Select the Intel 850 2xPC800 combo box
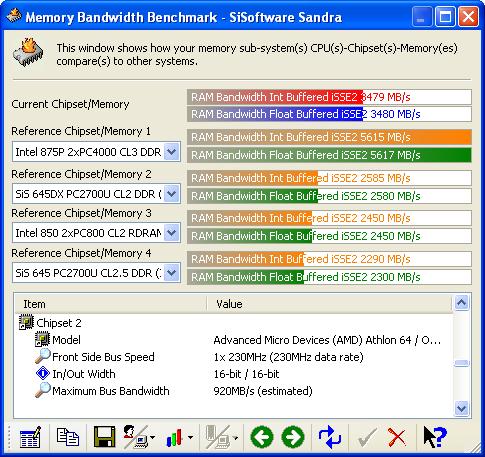 point(96,232)
